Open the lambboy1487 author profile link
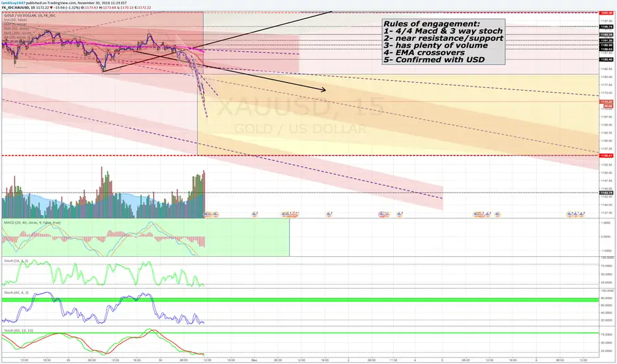 click(13, 3)
